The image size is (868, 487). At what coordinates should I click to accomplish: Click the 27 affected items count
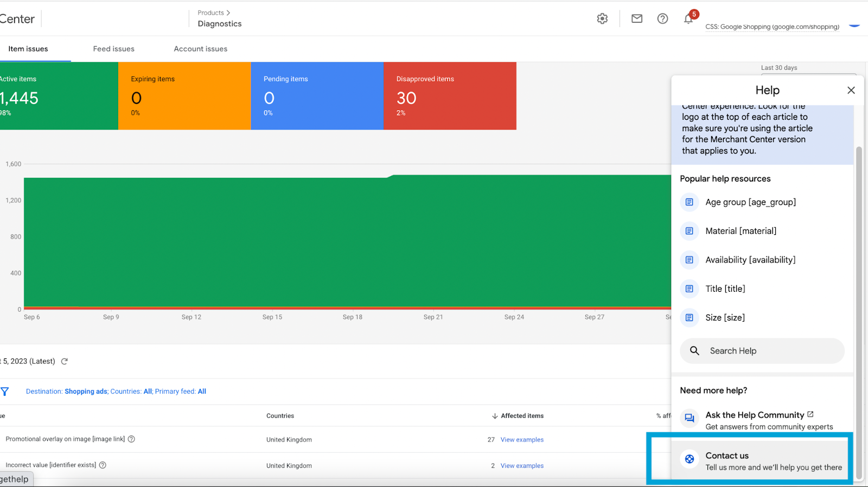pyautogui.click(x=491, y=440)
